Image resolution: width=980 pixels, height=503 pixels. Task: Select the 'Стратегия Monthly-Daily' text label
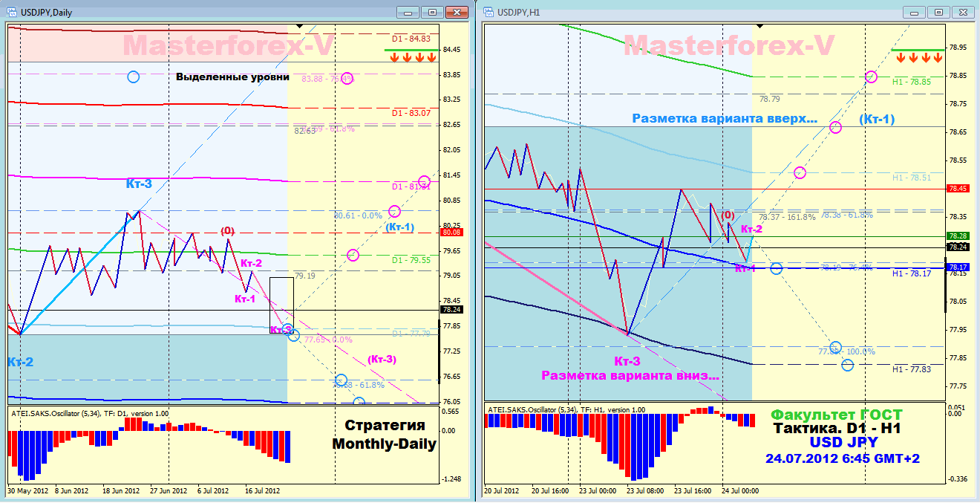tap(384, 435)
